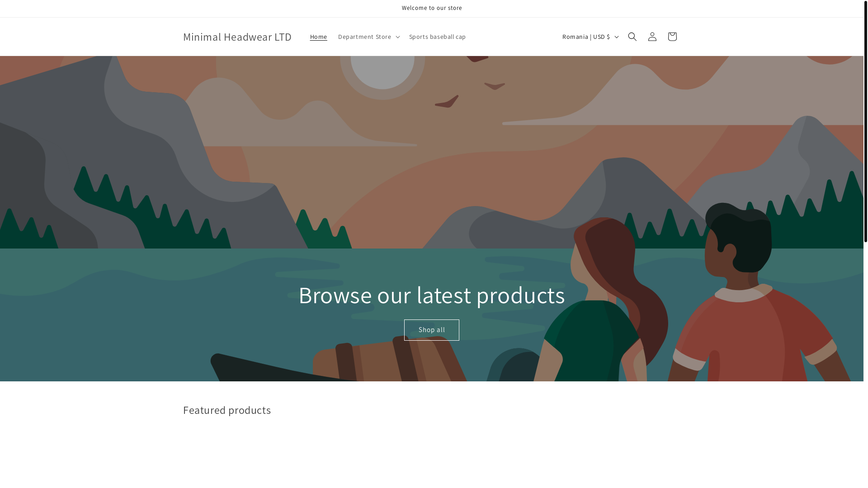Expand the Department Store dropdown menu
Viewport: 868px width, 488px height.
click(x=368, y=37)
